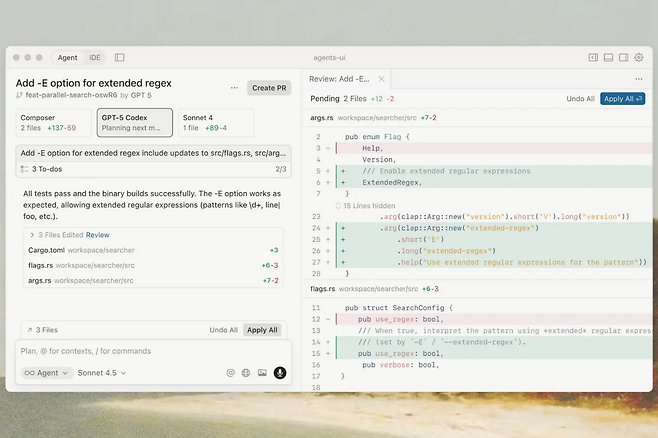
Task: Click the sidebar layout icon beside IDE
Action: tap(120, 58)
